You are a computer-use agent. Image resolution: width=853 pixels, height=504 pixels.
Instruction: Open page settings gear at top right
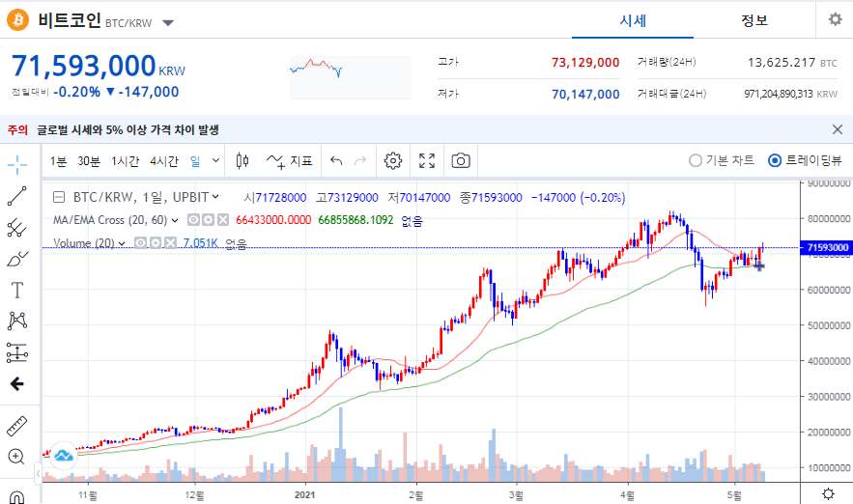pos(835,19)
